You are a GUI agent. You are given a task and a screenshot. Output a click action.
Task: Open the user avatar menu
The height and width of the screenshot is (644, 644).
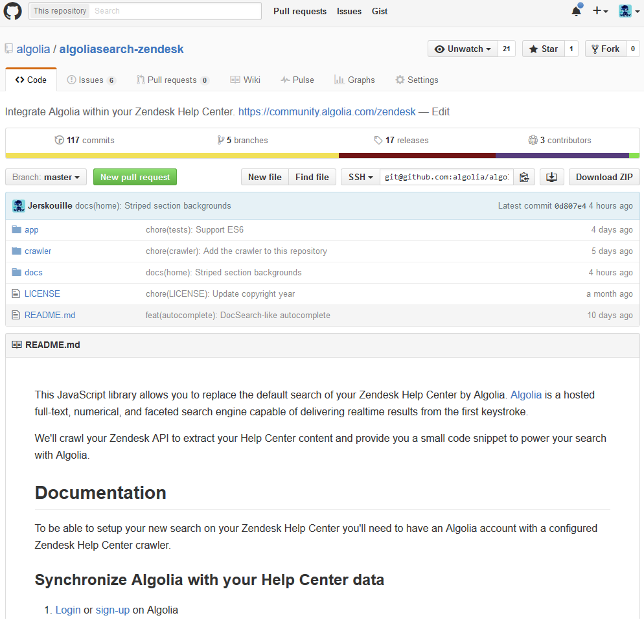[x=629, y=11]
